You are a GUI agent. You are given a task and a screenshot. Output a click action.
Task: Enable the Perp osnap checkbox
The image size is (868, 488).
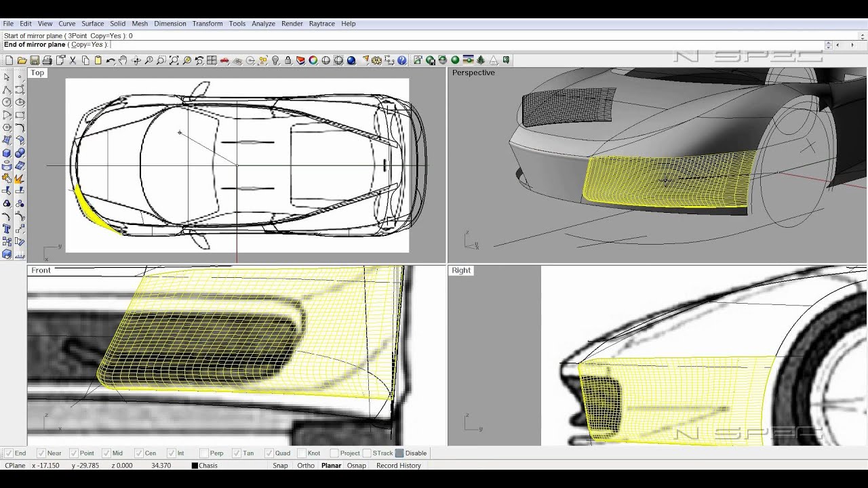click(204, 453)
